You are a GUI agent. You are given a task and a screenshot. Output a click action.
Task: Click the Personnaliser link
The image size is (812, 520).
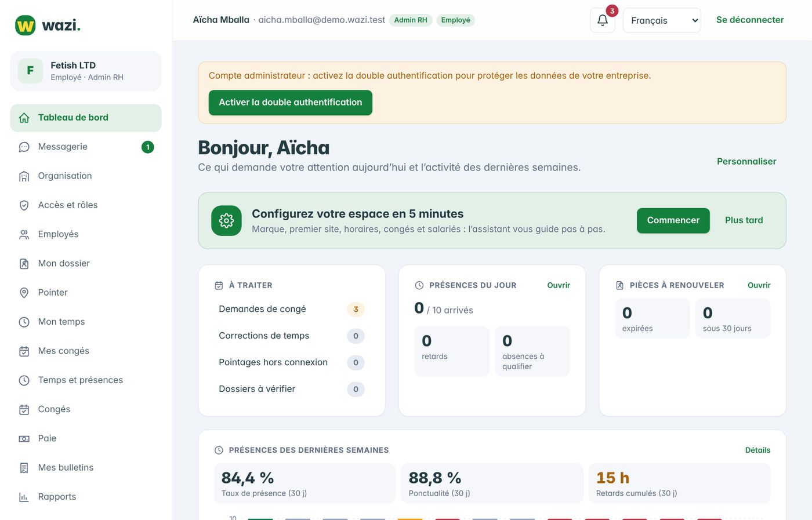(x=746, y=162)
